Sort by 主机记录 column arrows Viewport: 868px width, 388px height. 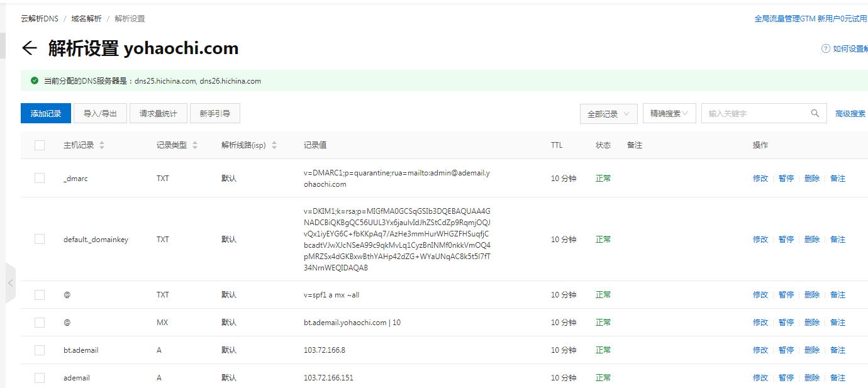point(102,145)
